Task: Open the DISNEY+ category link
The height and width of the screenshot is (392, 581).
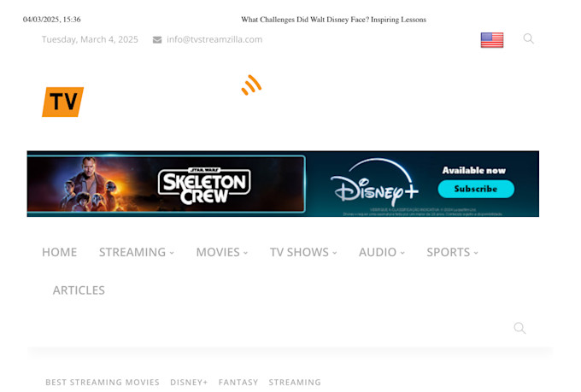Action: 189,382
